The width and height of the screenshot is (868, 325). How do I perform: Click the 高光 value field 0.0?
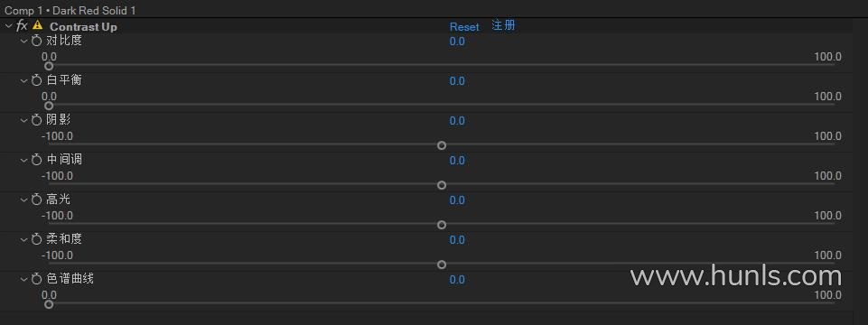(457, 200)
